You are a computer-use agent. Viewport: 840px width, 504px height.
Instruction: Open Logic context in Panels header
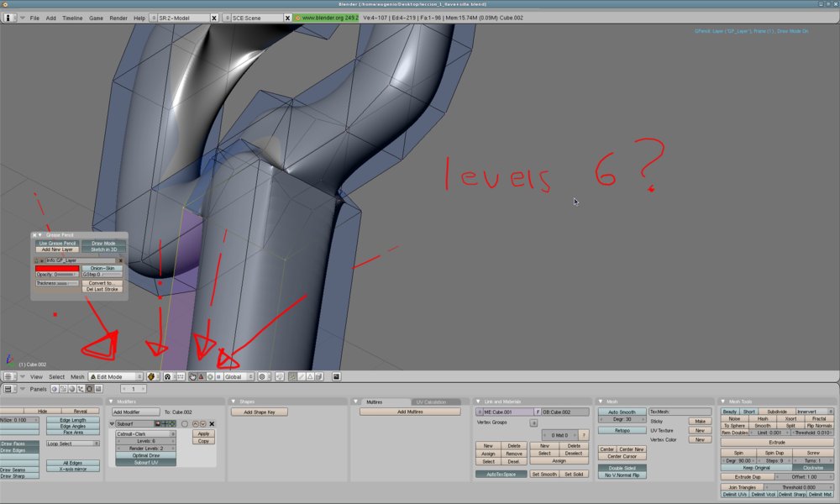click(55, 389)
